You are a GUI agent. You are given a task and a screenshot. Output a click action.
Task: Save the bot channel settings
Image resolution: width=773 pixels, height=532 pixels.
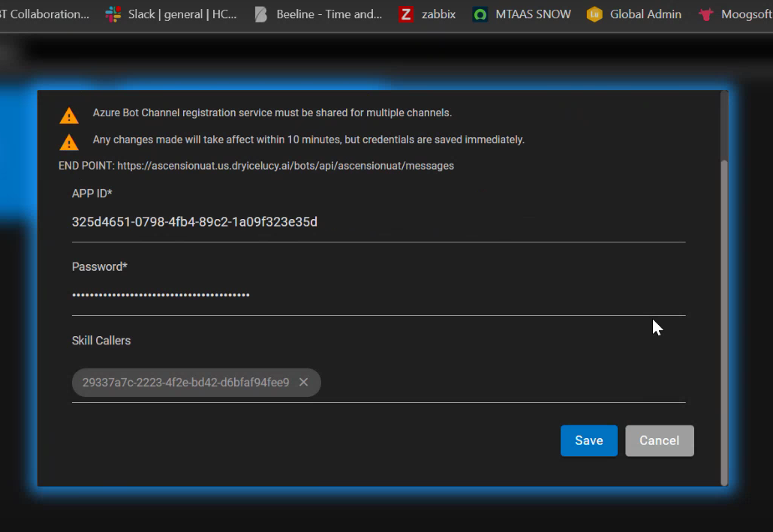tap(588, 440)
